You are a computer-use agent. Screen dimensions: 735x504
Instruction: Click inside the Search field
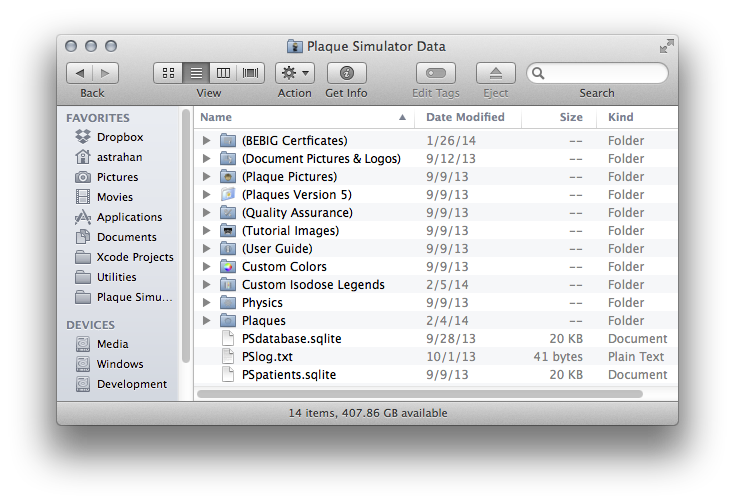(x=597, y=73)
